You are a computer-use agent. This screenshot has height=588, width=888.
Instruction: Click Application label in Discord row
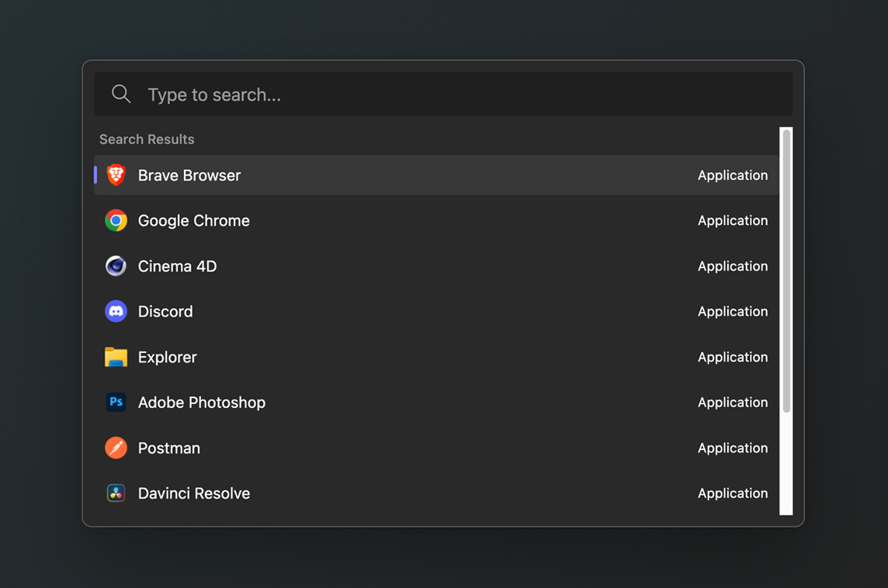click(733, 311)
